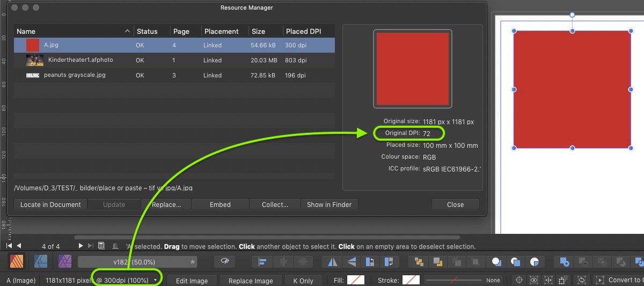Image resolution: width=644 pixels, height=286 pixels.
Task: Open the Fill color swatch
Action: pos(355,280)
